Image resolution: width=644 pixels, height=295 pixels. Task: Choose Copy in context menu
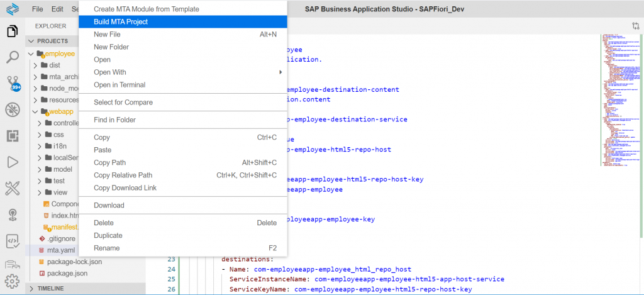183,137
